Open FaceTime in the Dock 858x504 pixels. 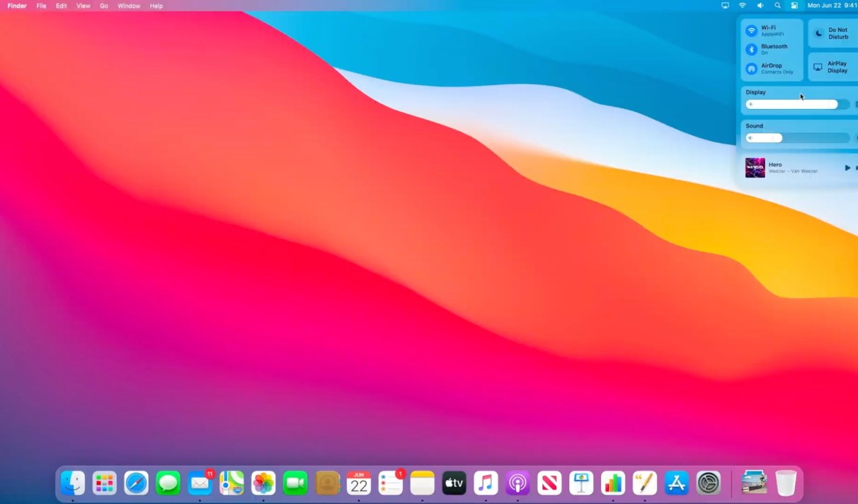(295, 483)
